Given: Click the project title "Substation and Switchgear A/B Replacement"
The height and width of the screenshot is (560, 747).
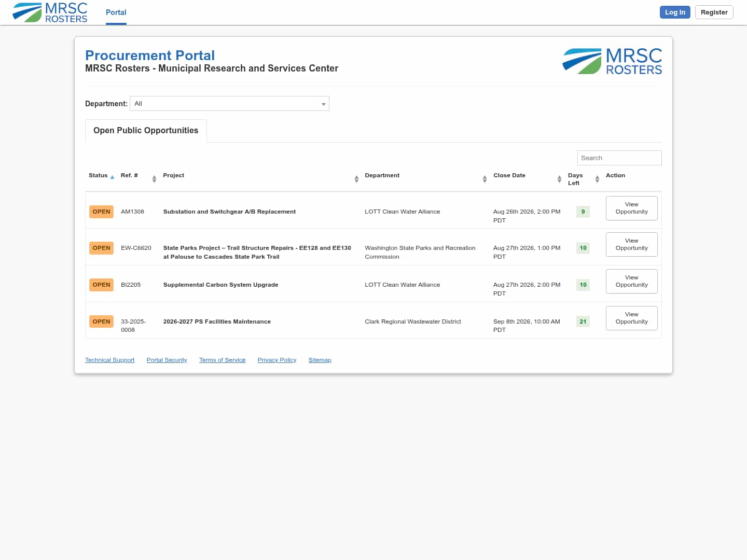Looking at the screenshot, I should [229, 212].
